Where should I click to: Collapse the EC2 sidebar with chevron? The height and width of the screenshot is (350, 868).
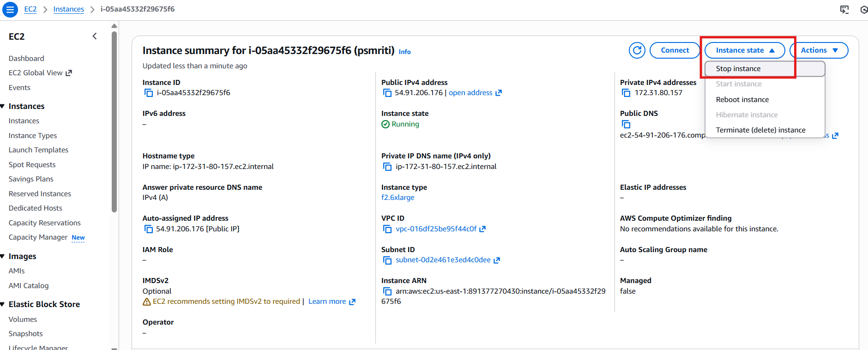pyautogui.click(x=95, y=36)
